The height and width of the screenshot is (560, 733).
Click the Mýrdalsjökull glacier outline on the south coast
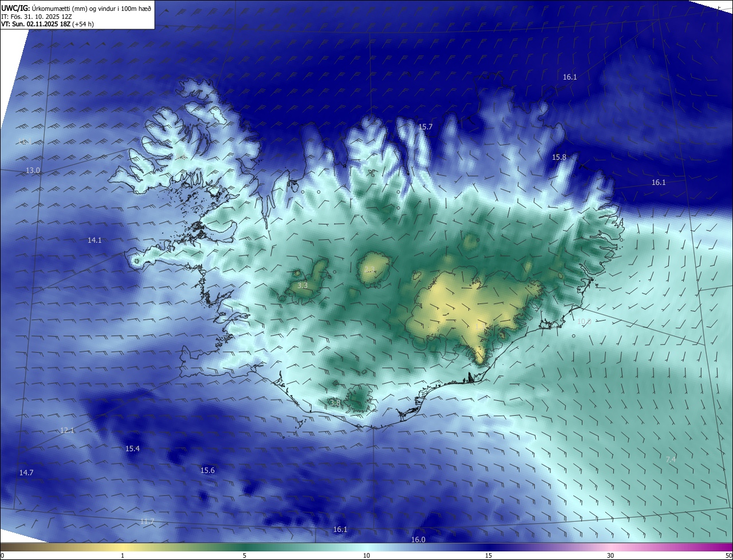(360, 398)
